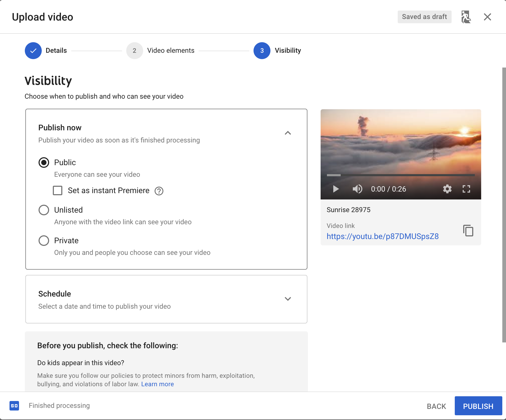Enable Set as instant Premiere checkbox
Image resolution: width=506 pixels, height=420 pixels.
coord(58,190)
